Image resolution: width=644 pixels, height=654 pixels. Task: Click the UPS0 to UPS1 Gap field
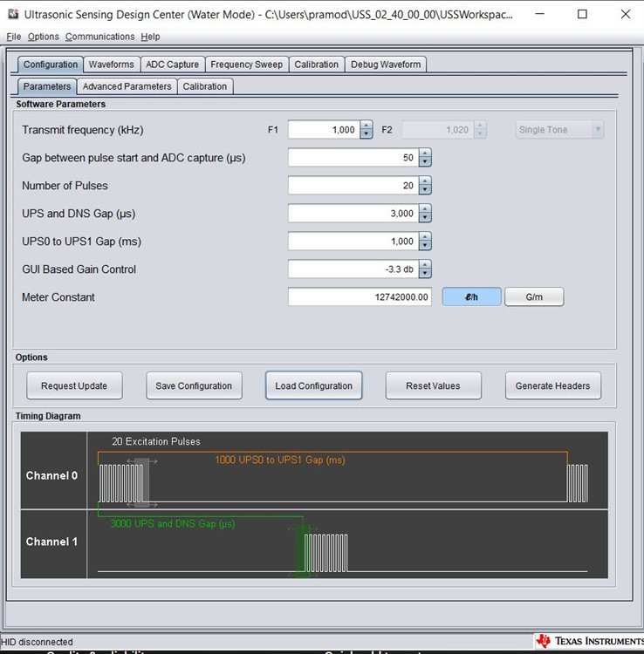[353, 242]
